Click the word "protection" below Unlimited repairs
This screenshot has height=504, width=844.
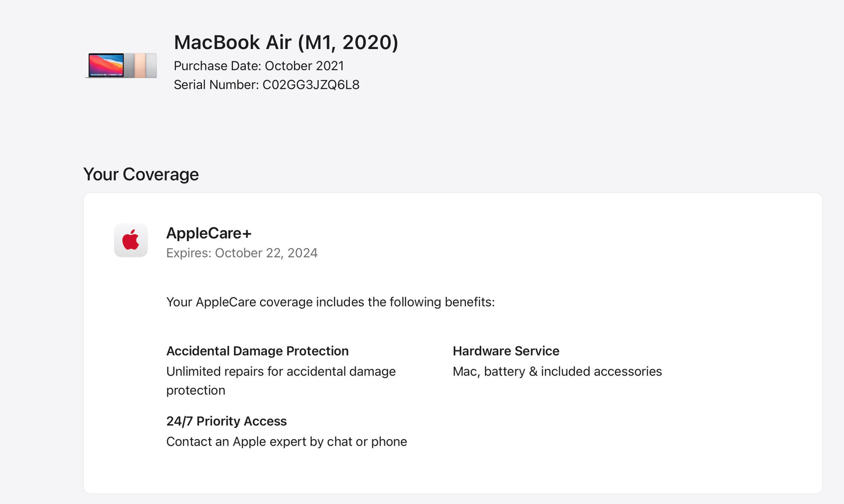pyautogui.click(x=196, y=390)
